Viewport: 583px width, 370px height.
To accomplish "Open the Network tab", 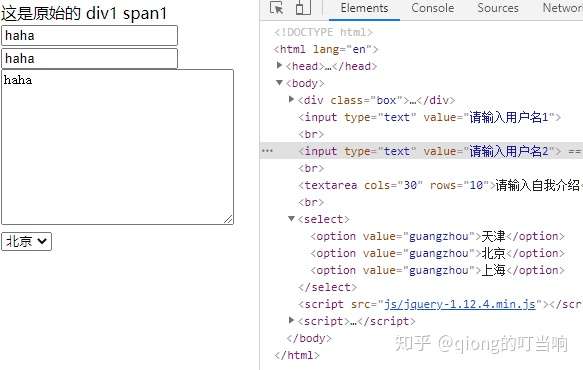I will [x=563, y=8].
